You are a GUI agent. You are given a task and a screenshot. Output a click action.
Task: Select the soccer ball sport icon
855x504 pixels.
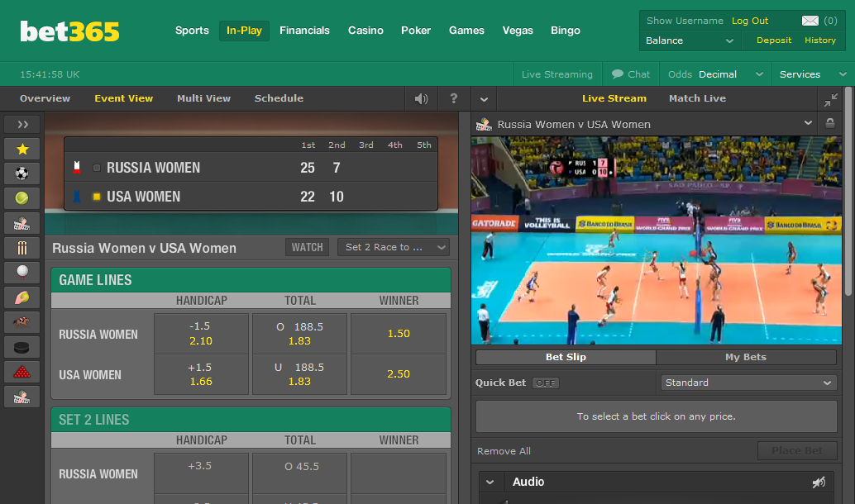[x=22, y=174]
